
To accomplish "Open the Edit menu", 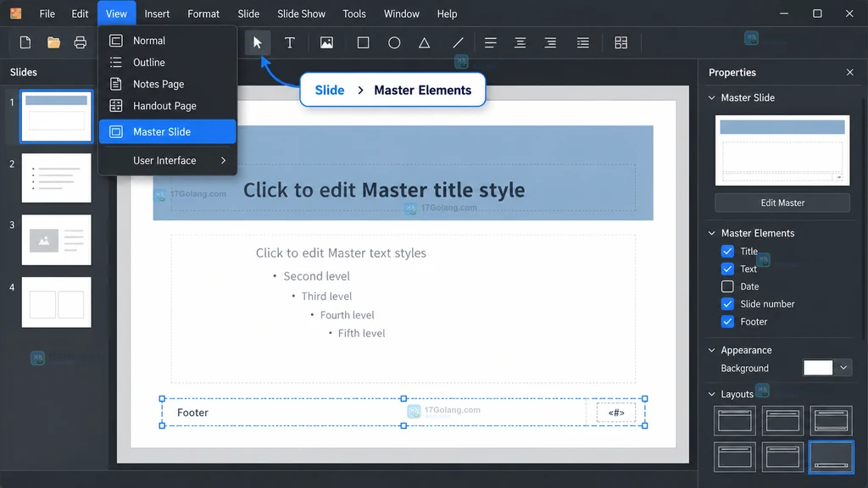I will (x=80, y=14).
